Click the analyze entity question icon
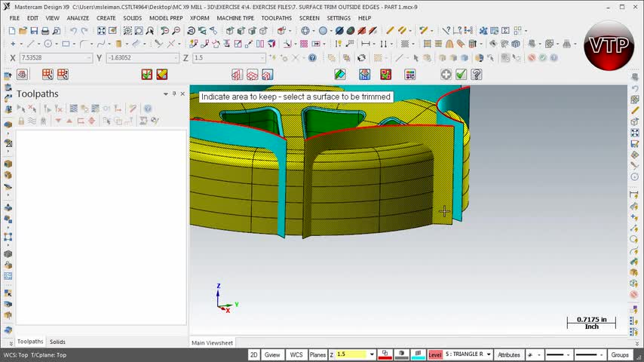Image resolution: width=644 pixels, height=362 pixels. pos(446,31)
